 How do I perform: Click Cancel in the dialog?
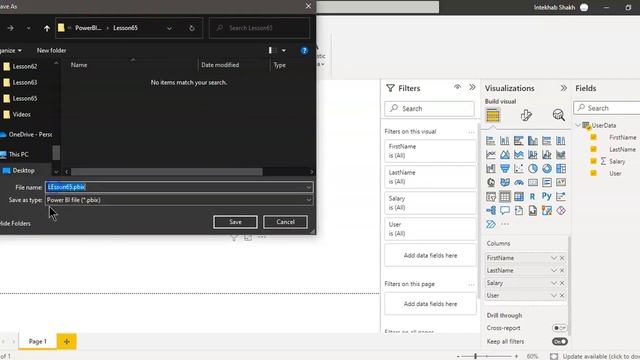(x=285, y=222)
